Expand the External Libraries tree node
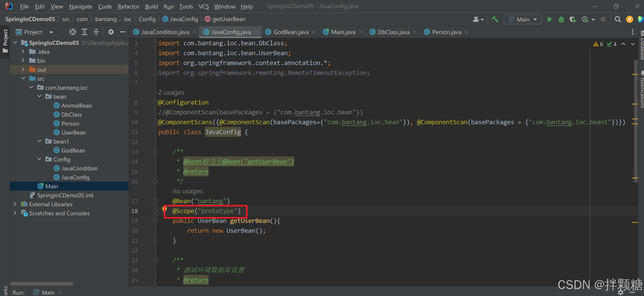The height and width of the screenshot is (296, 644). tap(15, 204)
